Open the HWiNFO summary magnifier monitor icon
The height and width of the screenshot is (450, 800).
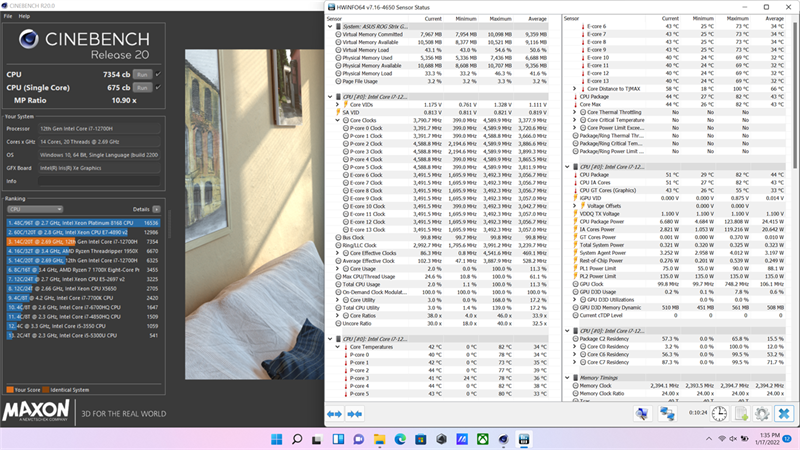click(x=642, y=413)
